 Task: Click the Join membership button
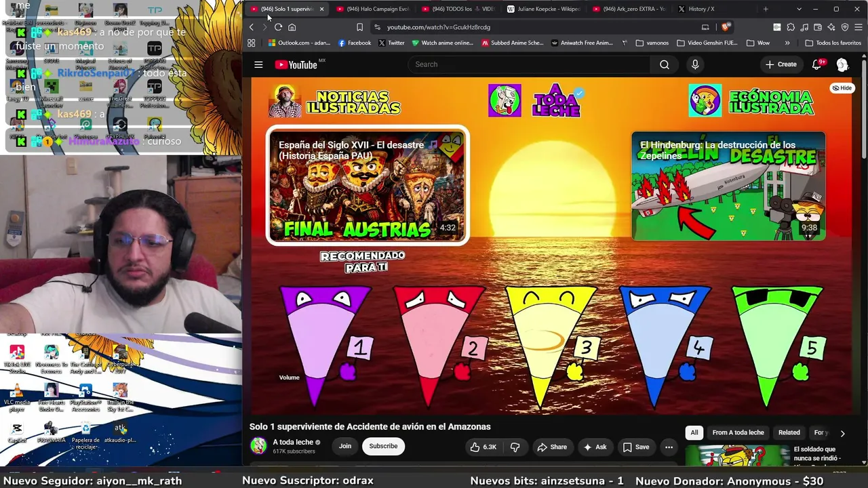[345, 446]
